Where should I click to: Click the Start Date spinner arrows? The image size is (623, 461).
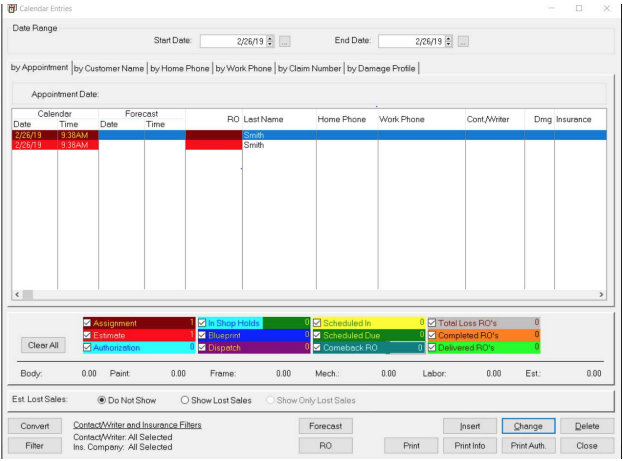pyautogui.click(x=270, y=41)
